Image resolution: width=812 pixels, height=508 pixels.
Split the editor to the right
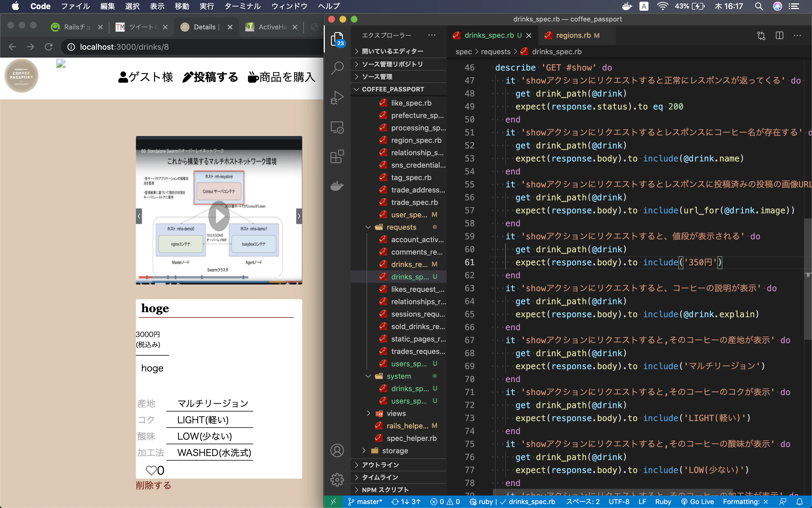tap(780, 36)
